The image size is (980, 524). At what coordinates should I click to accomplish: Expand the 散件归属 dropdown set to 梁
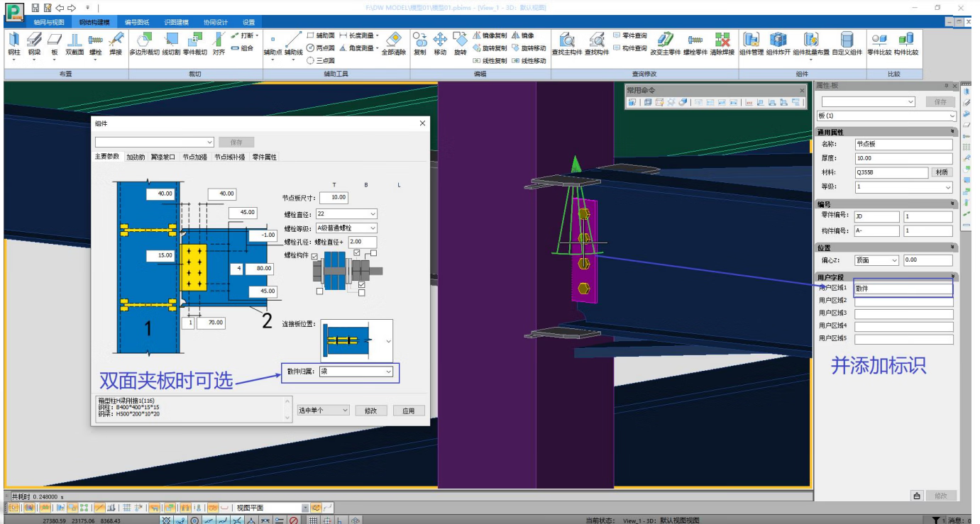pyautogui.click(x=355, y=372)
